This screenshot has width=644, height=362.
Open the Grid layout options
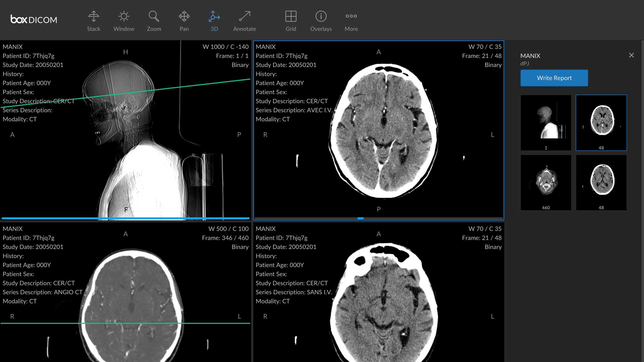click(291, 21)
